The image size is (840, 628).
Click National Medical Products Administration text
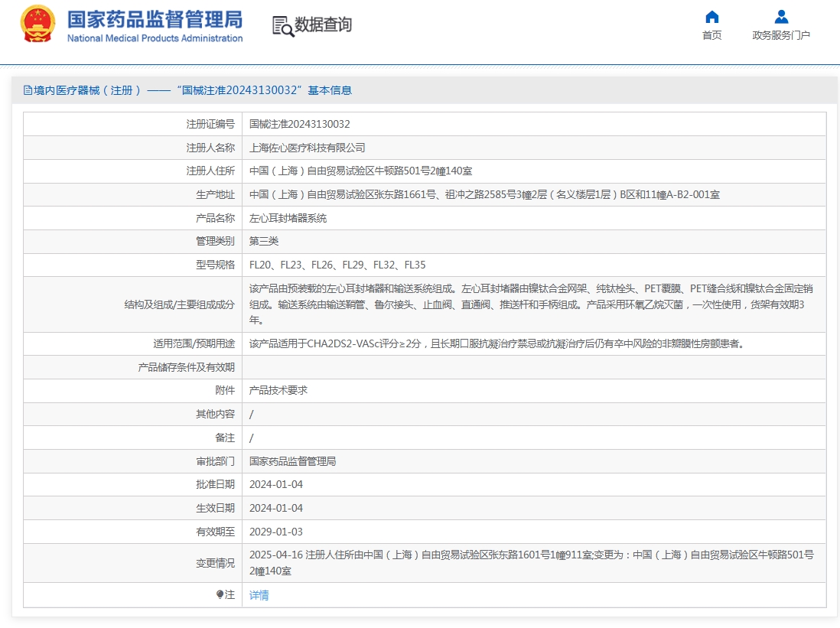(155, 38)
